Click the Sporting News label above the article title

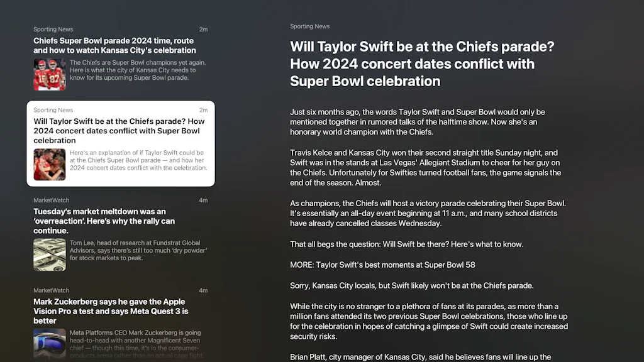point(310,26)
